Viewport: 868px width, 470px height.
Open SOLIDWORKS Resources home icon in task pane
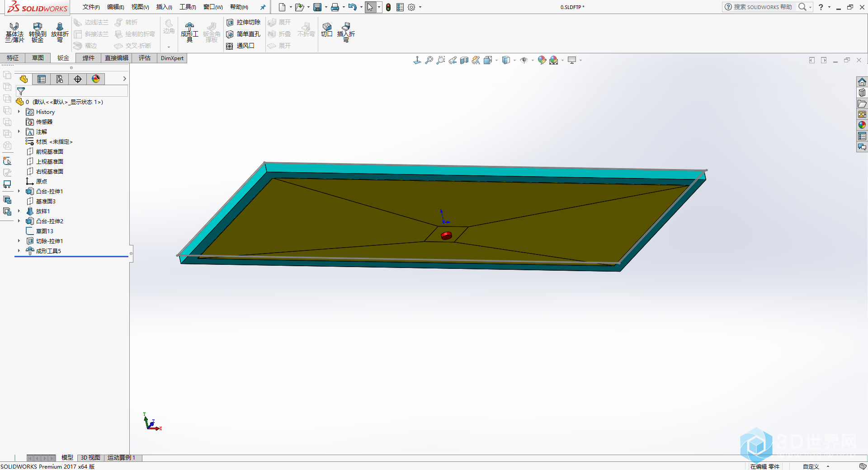point(862,82)
